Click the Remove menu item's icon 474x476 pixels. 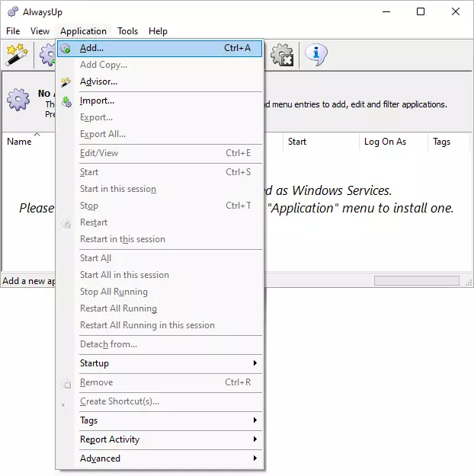pyautogui.click(x=66, y=383)
